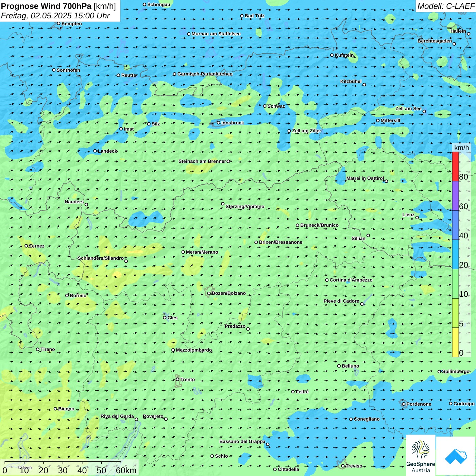The height and width of the screenshot is (476, 476).
Task: Select the purple 60–80 km/h legend color
Action: click(x=455, y=196)
